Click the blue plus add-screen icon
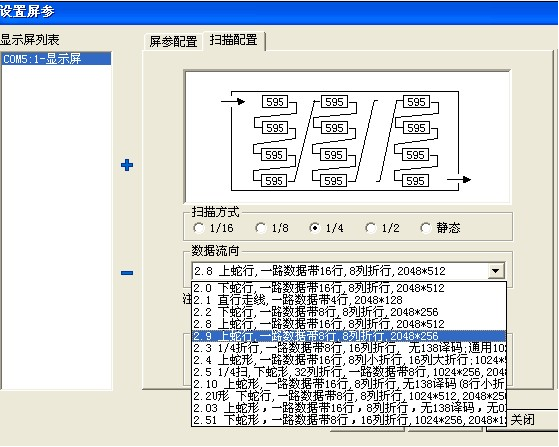The image size is (559, 447). [x=127, y=165]
